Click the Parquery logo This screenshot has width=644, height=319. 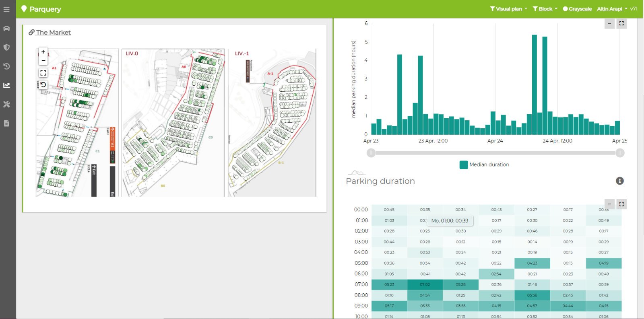tap(41, 9)
